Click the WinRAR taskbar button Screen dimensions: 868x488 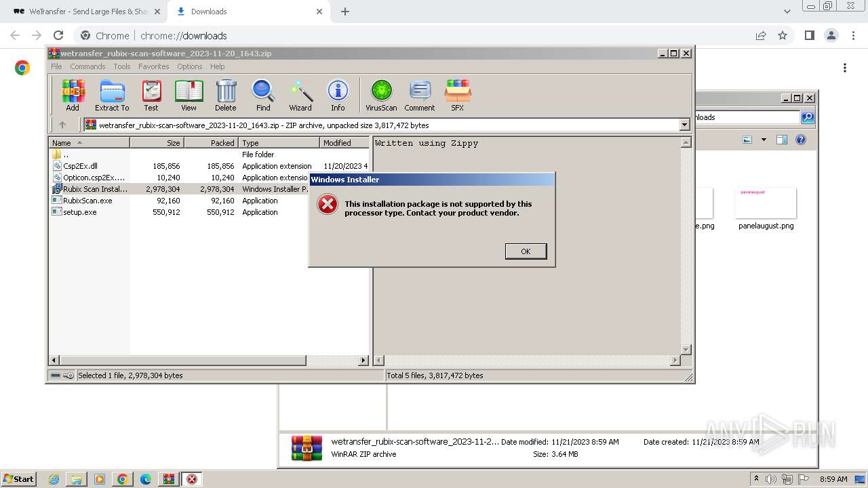(168, 479)
